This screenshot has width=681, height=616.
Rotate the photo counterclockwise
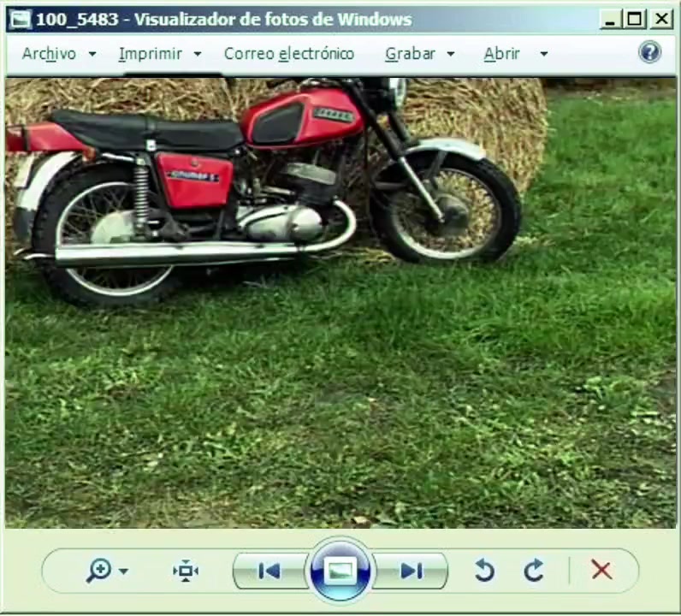click(x=484, y=571)
